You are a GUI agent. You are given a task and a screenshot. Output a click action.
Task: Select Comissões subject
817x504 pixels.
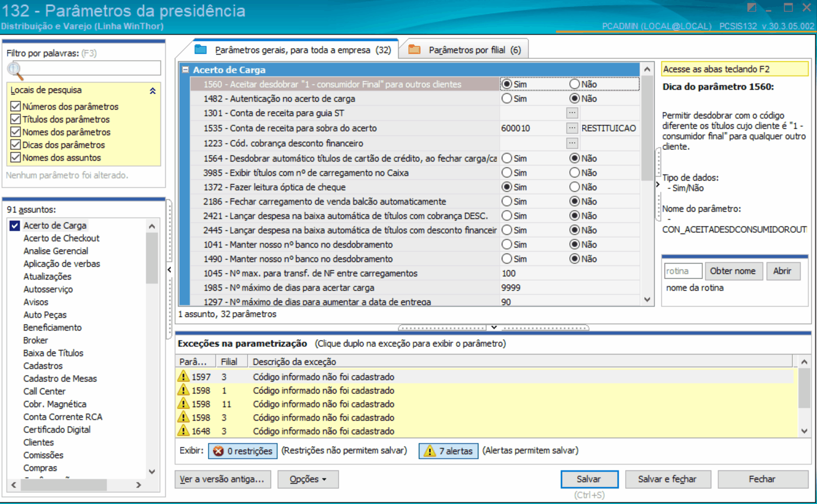(x=43, y=455)
